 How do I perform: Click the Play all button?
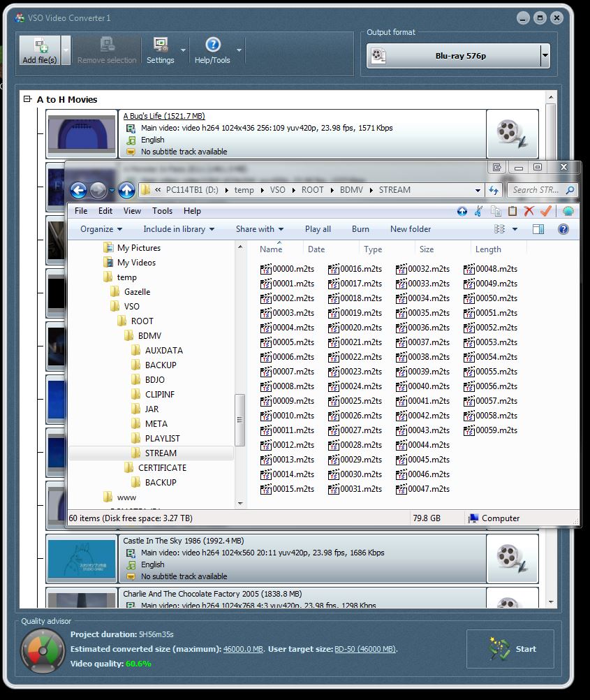[318, 229]
